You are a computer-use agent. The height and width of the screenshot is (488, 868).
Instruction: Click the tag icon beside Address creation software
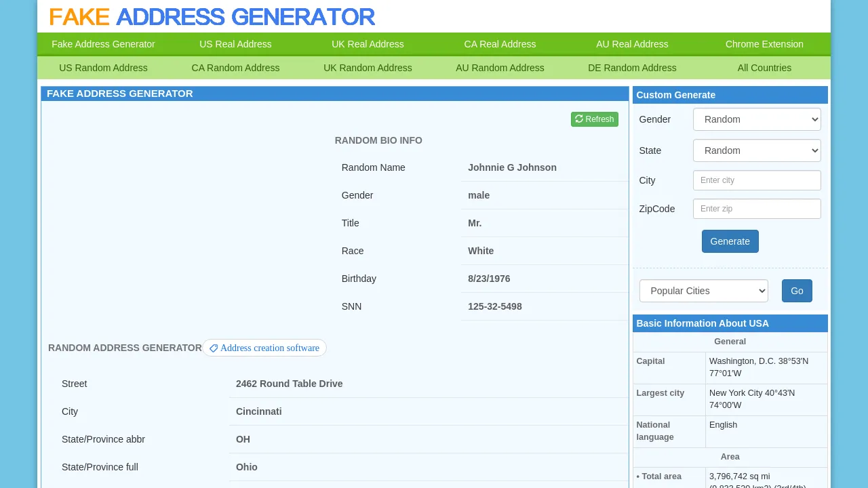coord(214,348)
